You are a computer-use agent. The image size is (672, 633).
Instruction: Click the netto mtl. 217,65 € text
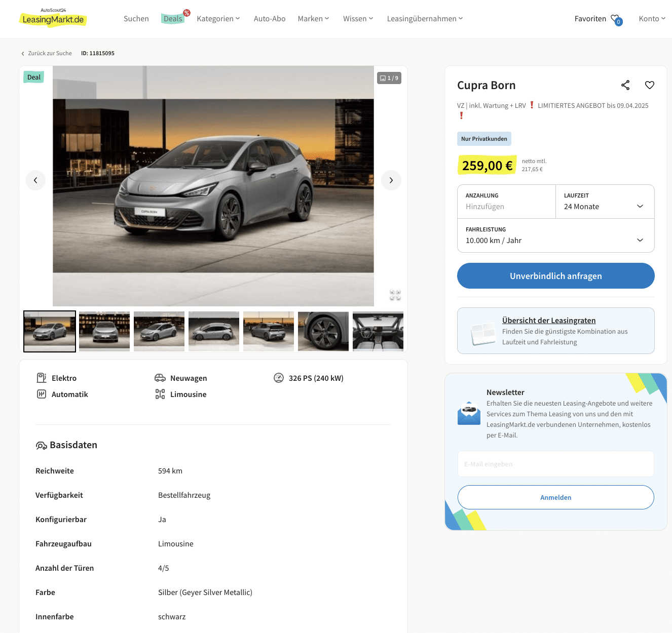[534, 165]
